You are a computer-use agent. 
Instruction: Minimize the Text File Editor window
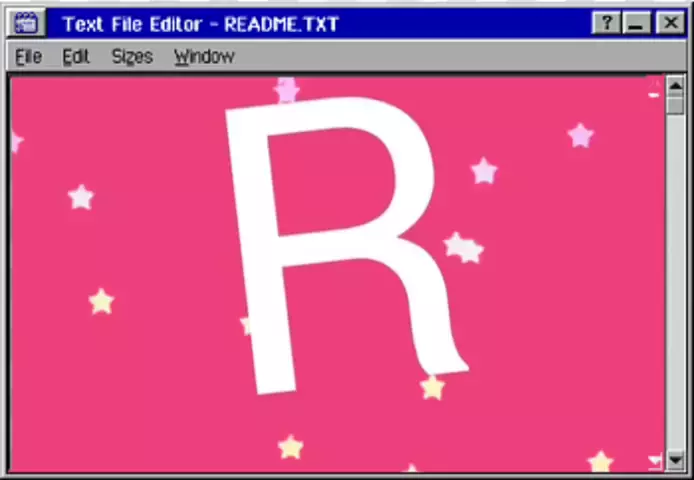click(638, 23)
